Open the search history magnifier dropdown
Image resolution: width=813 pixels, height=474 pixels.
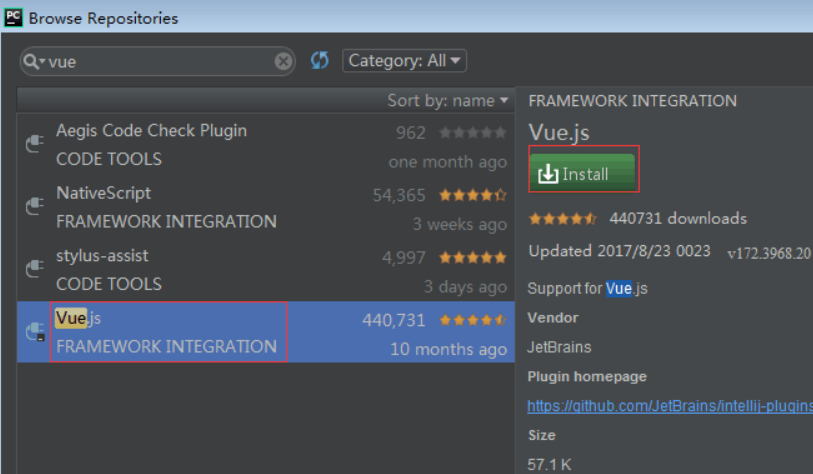click(34, 61)
